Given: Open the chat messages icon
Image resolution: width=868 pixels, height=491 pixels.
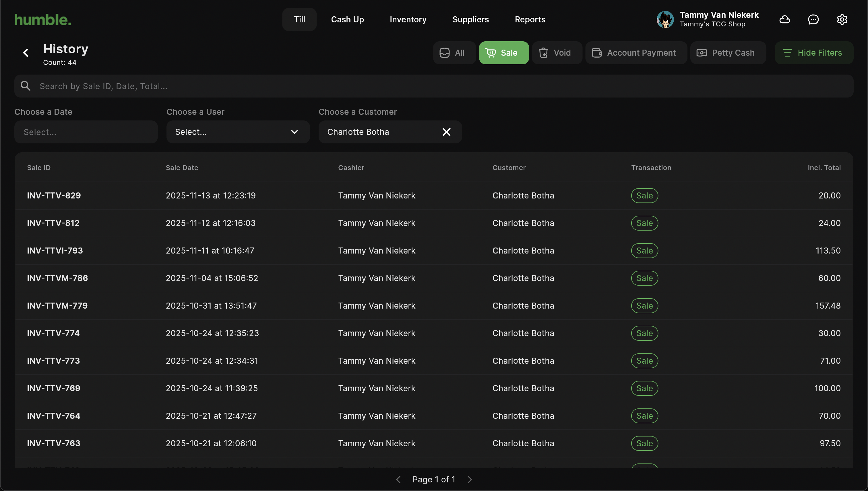Looking at the screenshot, I should (x=813, y=20).
